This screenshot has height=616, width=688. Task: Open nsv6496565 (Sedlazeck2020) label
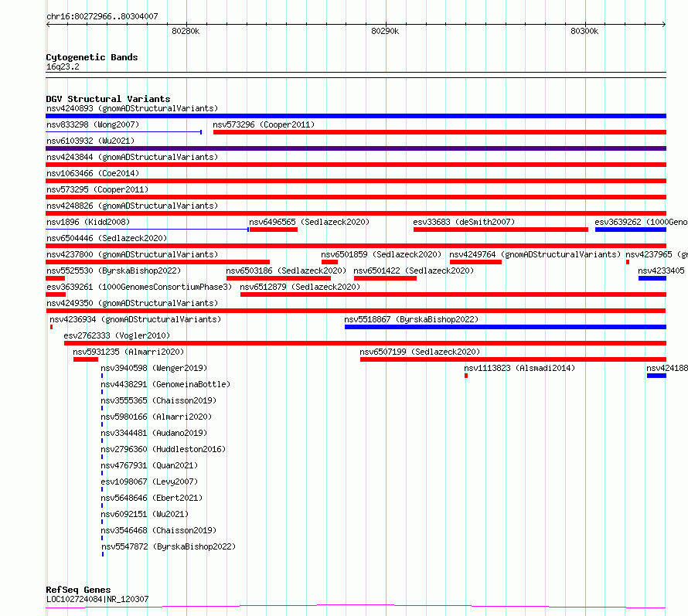[309, 222]
